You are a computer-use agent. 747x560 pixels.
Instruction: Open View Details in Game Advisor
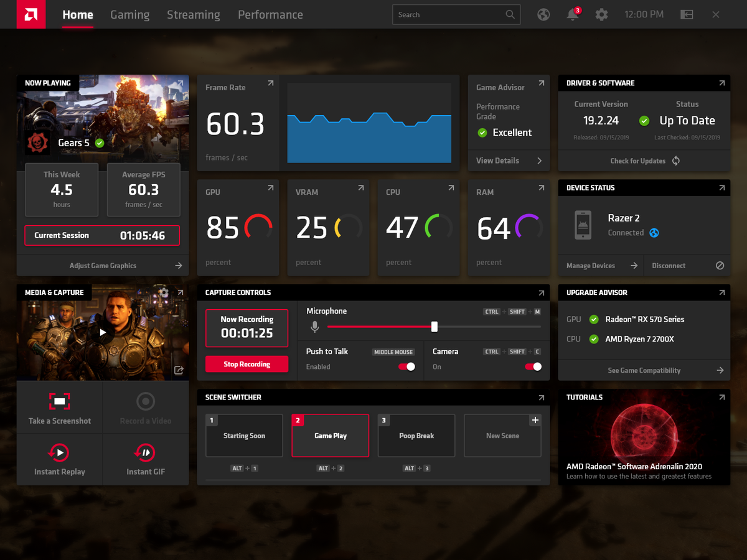tap(509, 161)
